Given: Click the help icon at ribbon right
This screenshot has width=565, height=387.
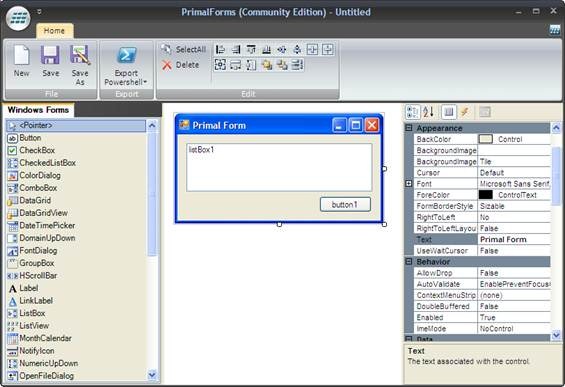Looking at the screenshot, I should (x=555, y=30).
